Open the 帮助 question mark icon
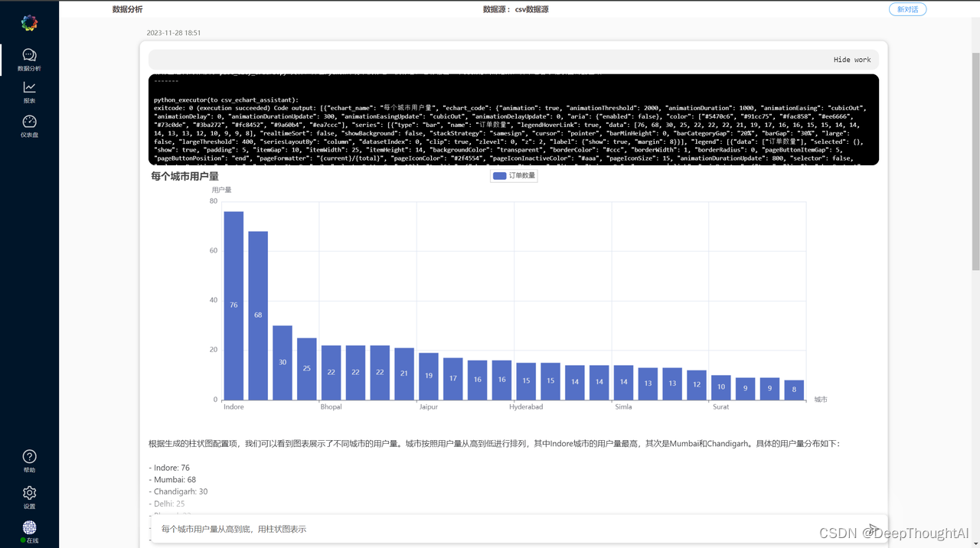The height and width of the screenshot is (548, 980). click(29, 456)
